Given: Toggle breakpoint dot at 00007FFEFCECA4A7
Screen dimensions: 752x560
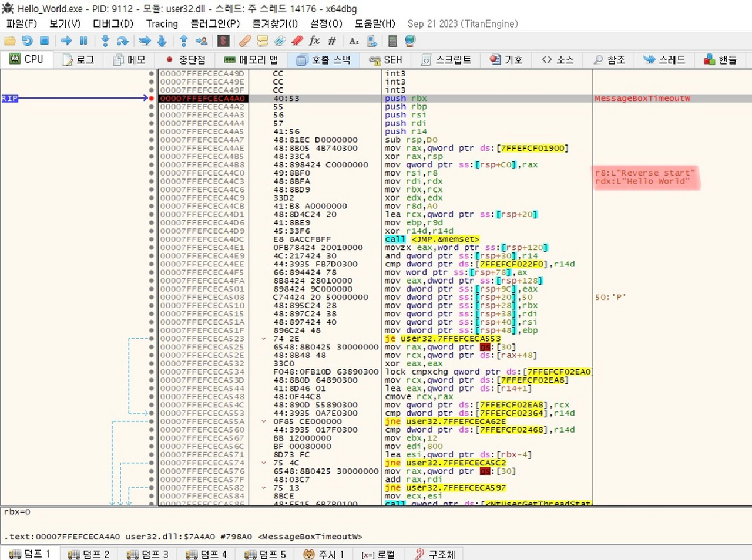Looking at the screenshot, I should coord(152,140).
